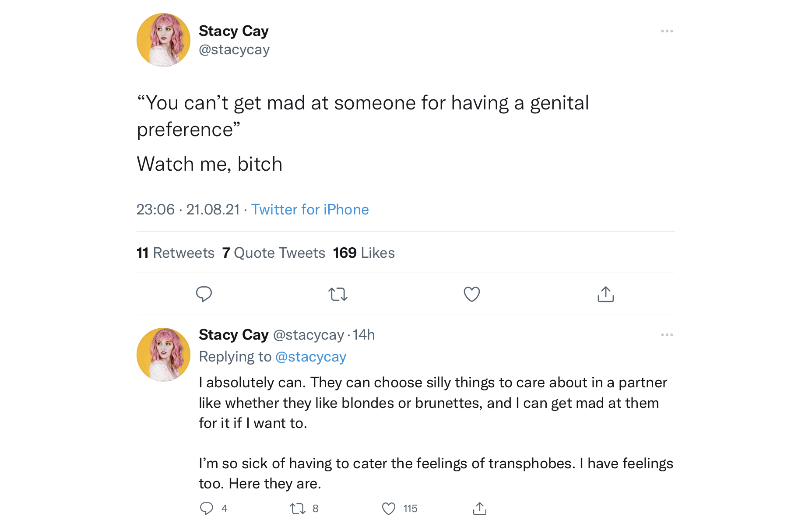Viewport: 812px width, 530px height.
Task: Click the 14h timestamp on the reply
Action: [x=364, y=335]
